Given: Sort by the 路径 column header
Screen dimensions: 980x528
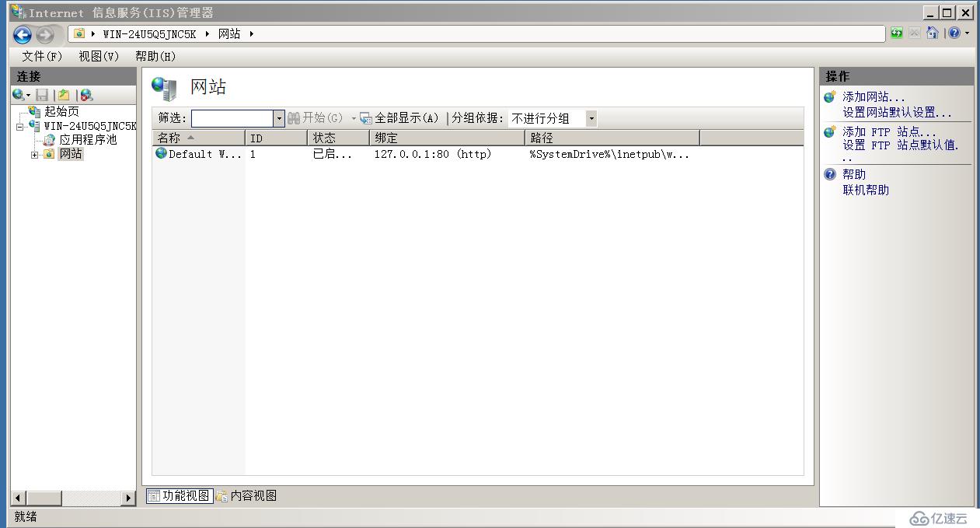Looking at the screenshot, I should [612, 138].
